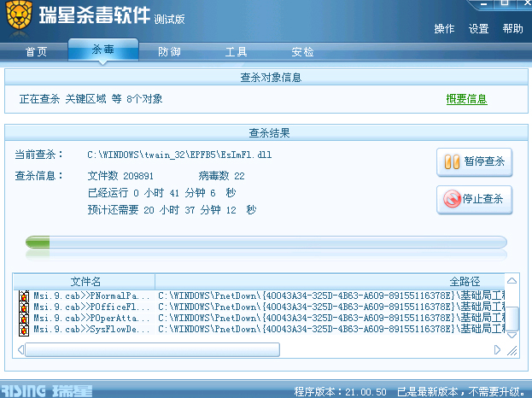Select virus icon beside Msi.9.cab>>SysFlowDe
Image resolution: width=532 pixels, height=398 pixels.
pyautogui.click(x=24, y=330)
